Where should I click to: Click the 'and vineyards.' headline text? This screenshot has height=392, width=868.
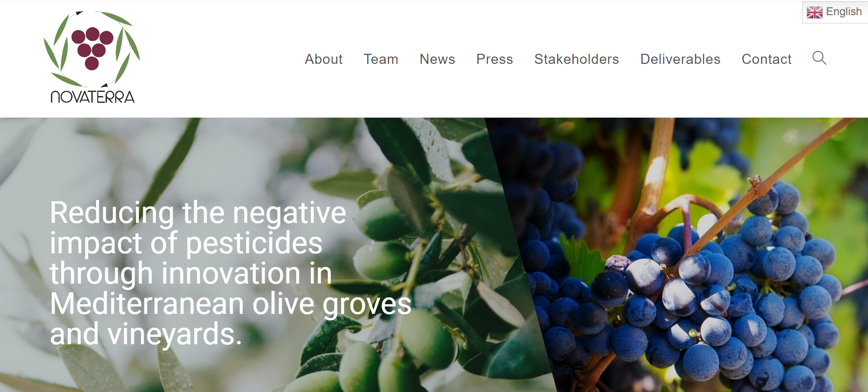(146, 334)
